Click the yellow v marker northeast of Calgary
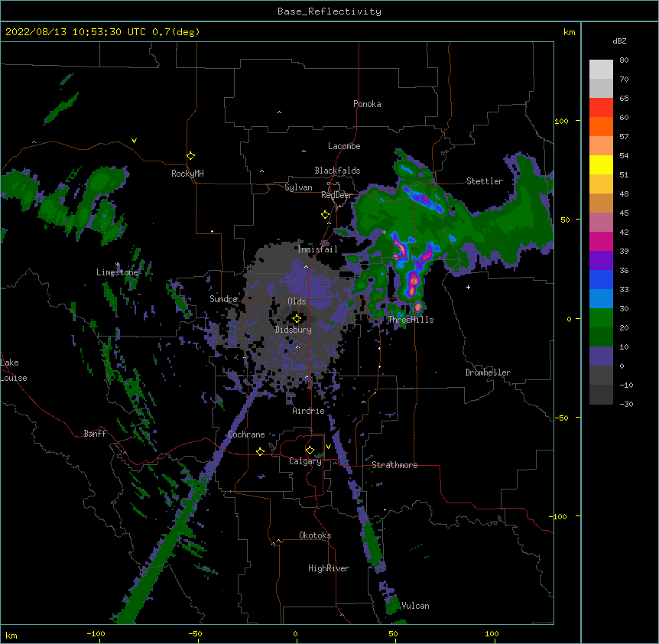The height and width of the screenshot is (644, 659). tap(328, 447)
